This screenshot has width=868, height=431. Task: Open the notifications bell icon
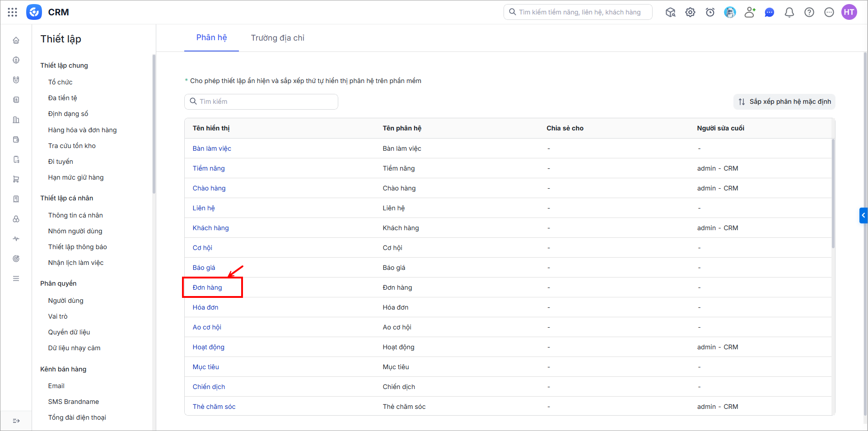tap(789, 12)
